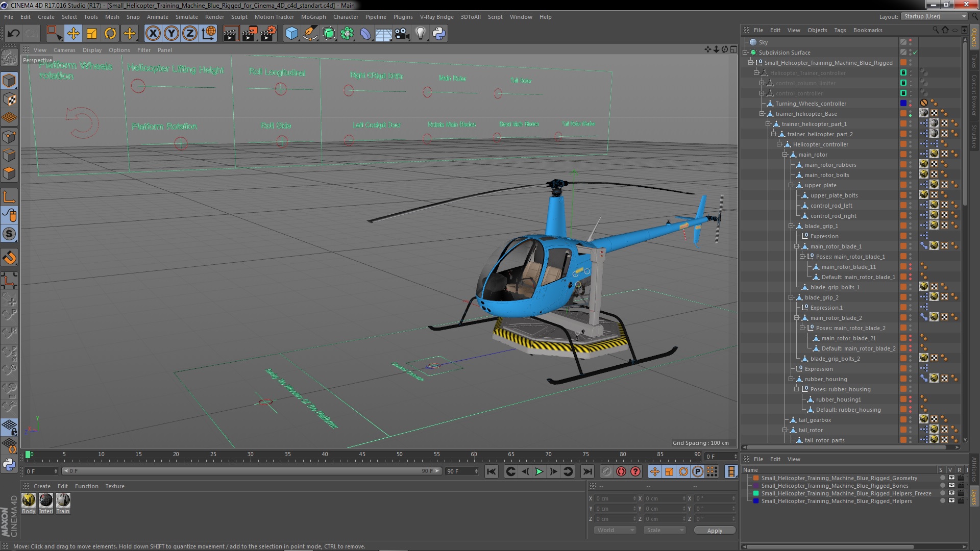Select the Rotate tool
Image resolution: width=980 pixels, height=551 pixels.
pos(110,34)
